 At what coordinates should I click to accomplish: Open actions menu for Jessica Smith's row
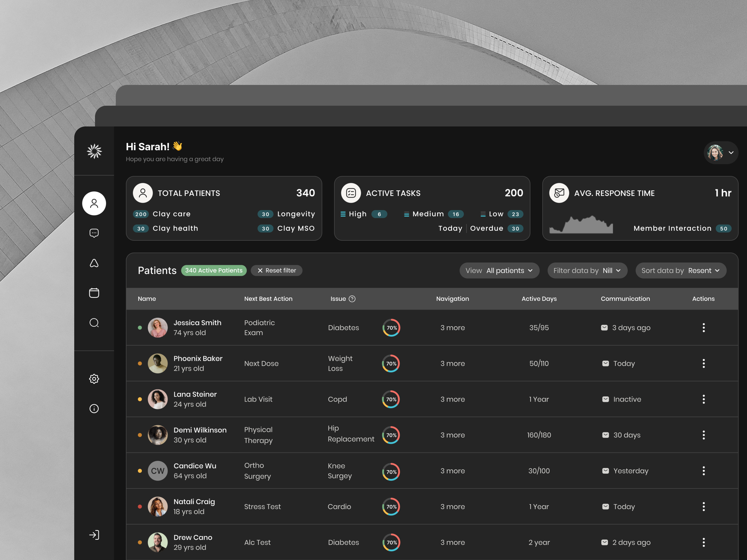pyautogui.click(x=704, y=327)
